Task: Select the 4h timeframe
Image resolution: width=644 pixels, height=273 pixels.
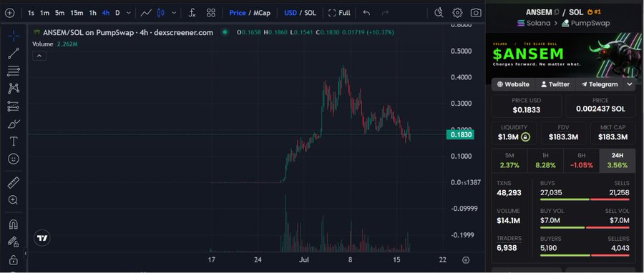Action: (106, 13)
